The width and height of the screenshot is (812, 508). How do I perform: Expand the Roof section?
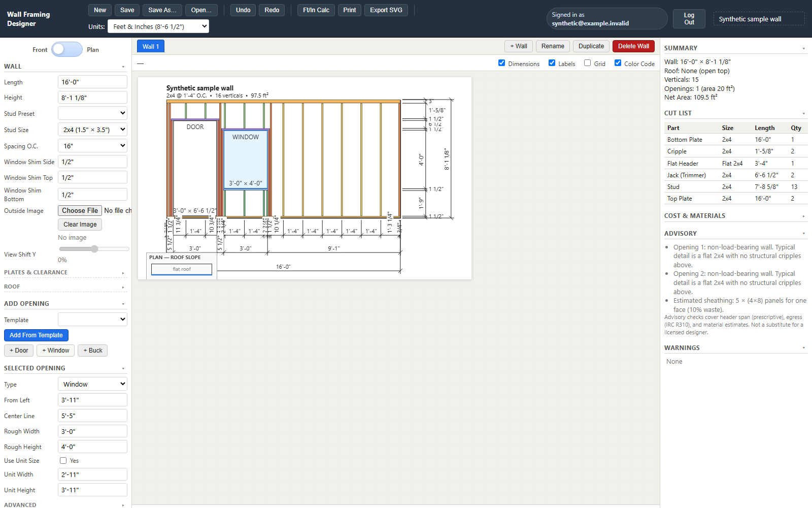pyautogui.click(x=64, y=287)
